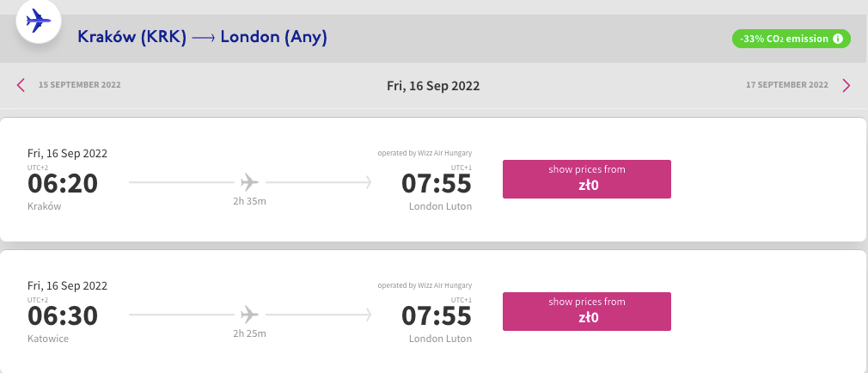Click the grey plane icon on Kraków flight
Viewport: 868px width, 373px height.
(250, 181)
